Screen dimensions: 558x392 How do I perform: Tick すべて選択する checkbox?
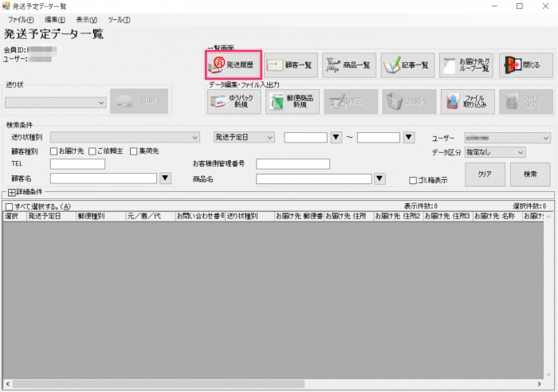tap(10, 206)
